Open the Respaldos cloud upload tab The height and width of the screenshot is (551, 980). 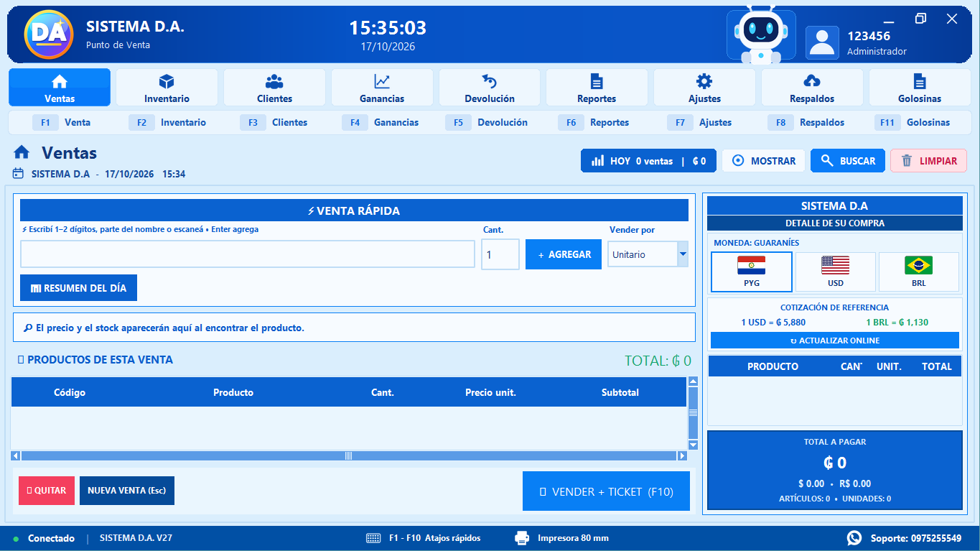click(812, 88)
